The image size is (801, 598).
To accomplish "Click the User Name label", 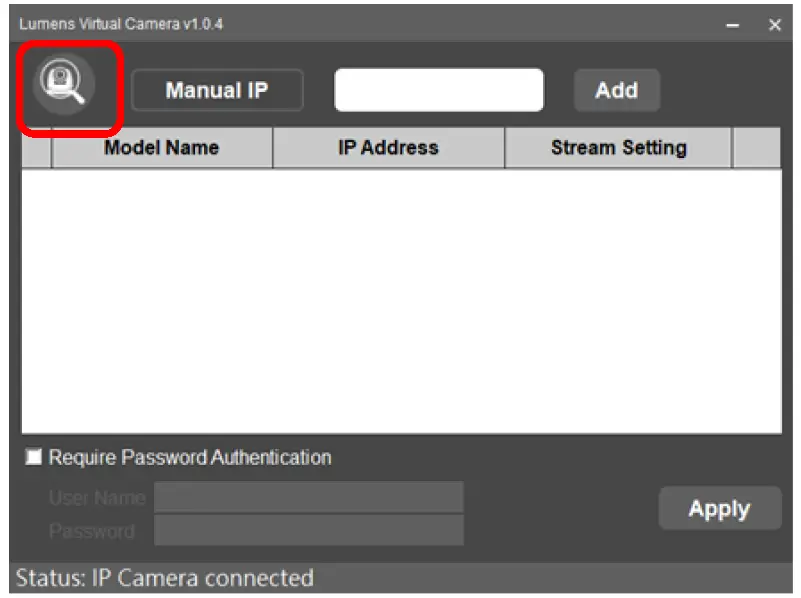I will click(x=97, y=498).
